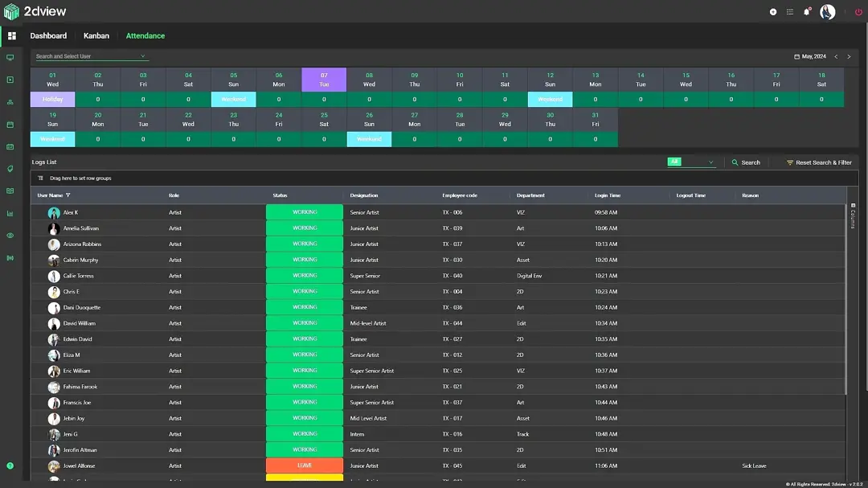Open the tag label icon in sidebar
Screen dimensions: 868x488
(x=10, y=169)
